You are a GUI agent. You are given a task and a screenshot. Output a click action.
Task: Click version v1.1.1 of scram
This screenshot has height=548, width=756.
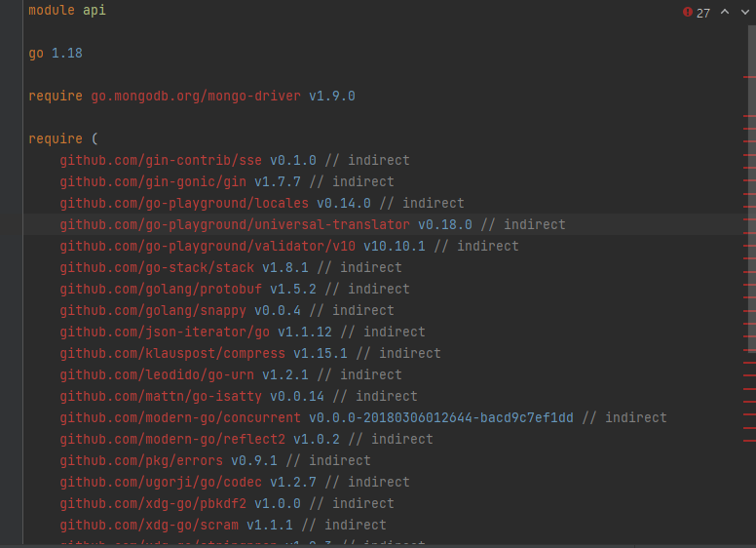tap(270, 525)
